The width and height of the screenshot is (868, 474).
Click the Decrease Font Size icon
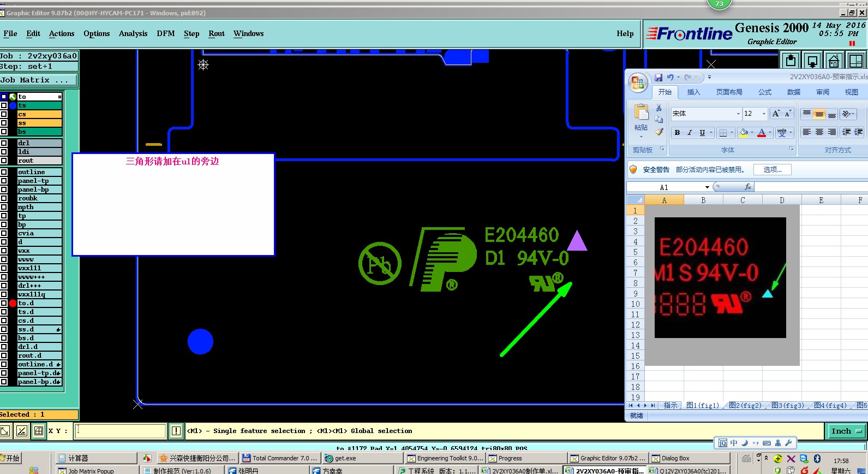click(x=788, y=114)
